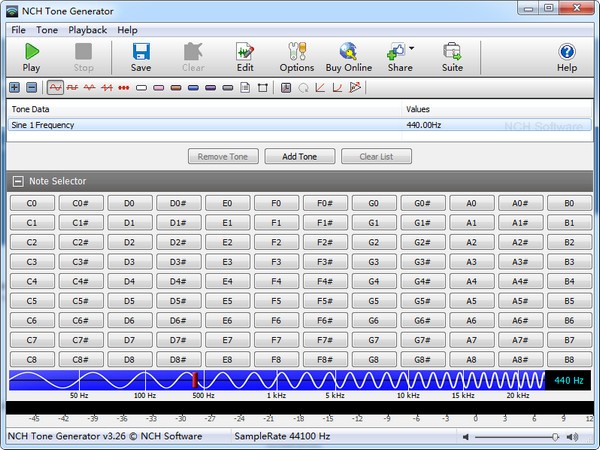Adjust the volume slider in status bar
Viewport: 600px width, 450px height.
555,437
